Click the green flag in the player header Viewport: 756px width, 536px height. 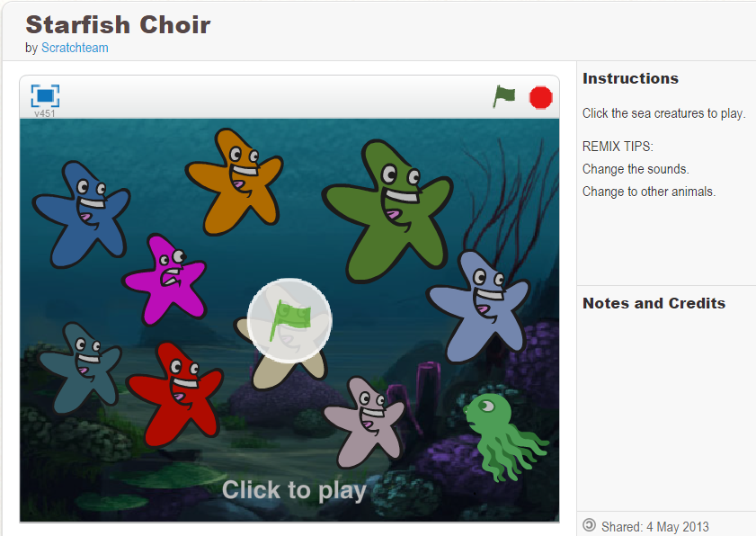click(503, 96)
